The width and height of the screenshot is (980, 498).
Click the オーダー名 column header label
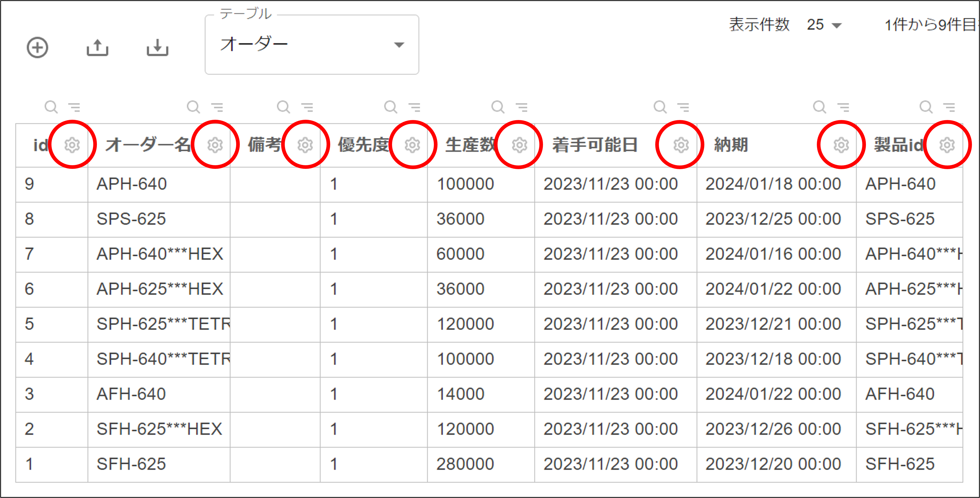coord(148,145)
